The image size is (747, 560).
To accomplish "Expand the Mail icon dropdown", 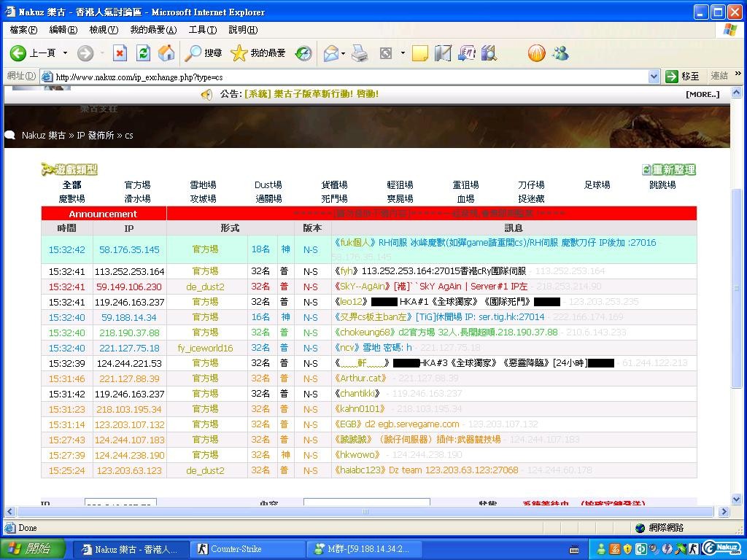I will point(344,53).
